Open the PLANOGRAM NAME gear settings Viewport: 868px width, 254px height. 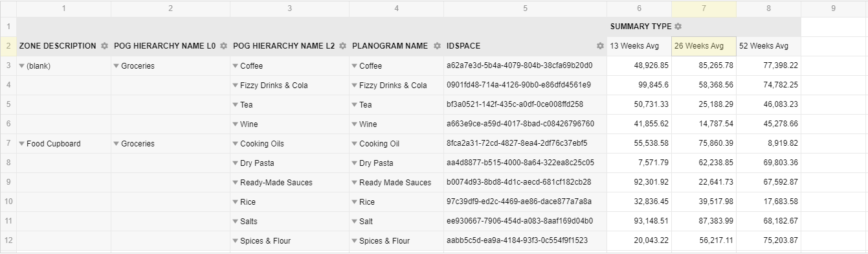point(437,46)
